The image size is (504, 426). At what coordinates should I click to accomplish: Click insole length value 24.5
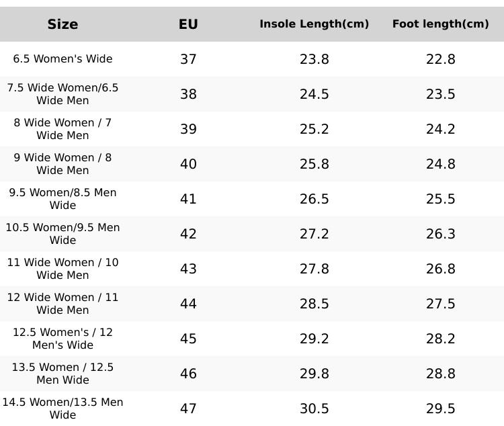pos(314,94)
